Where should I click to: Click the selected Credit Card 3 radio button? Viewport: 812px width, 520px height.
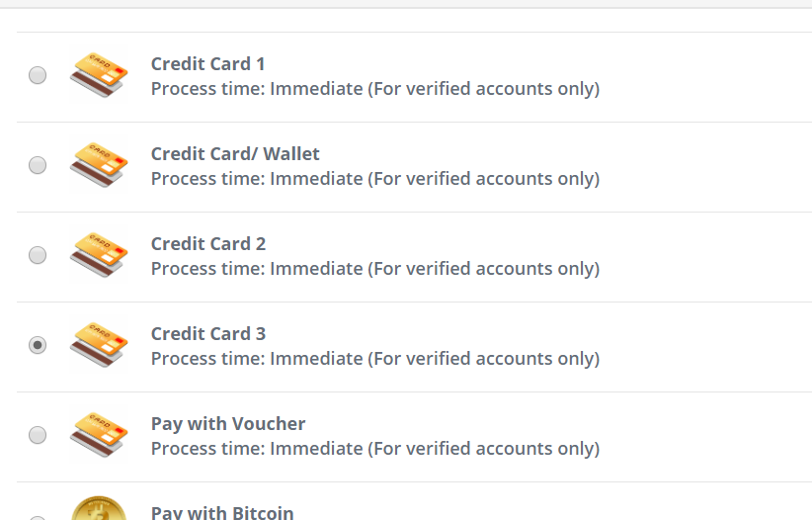tap(38, 345)
